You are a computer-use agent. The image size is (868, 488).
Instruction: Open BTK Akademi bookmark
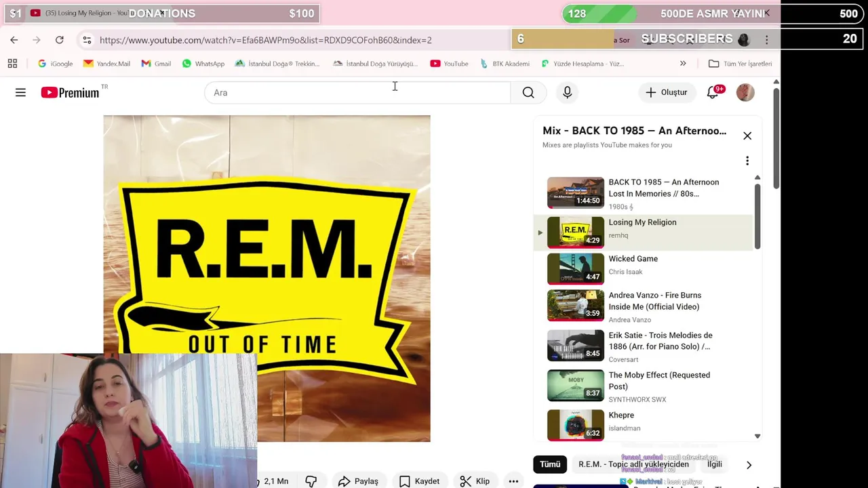point(504,64)
